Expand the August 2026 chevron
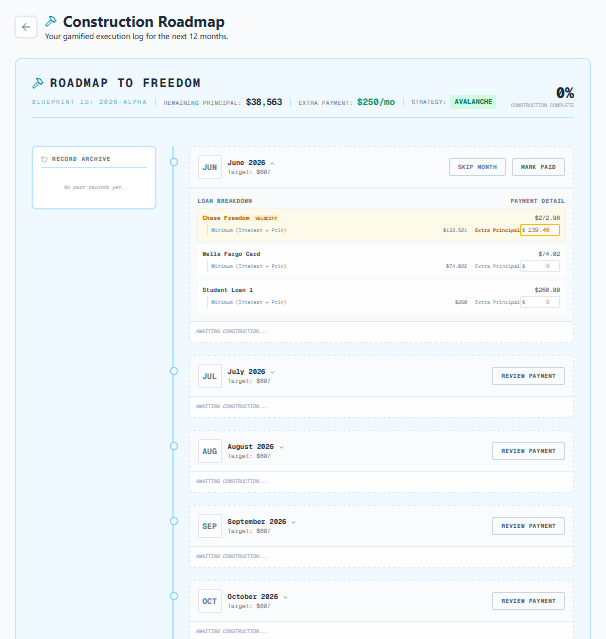This screenshot has height=639, width=606. click(281, 447)
